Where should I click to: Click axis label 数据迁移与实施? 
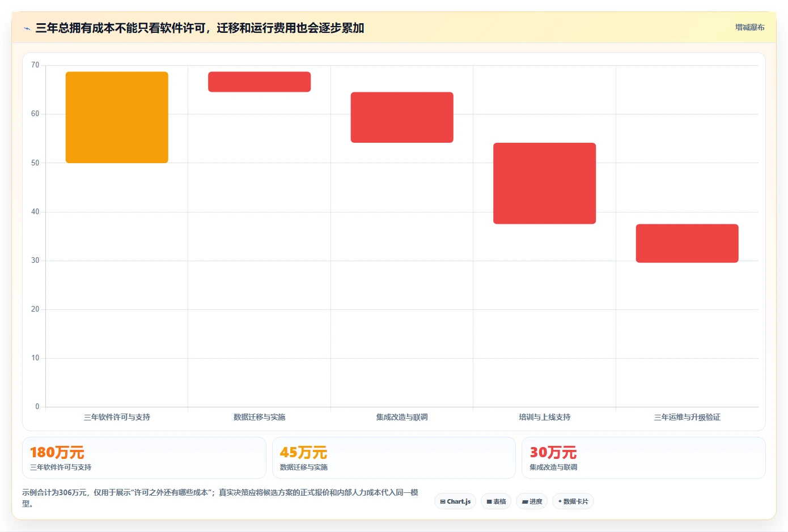(259, 417)
